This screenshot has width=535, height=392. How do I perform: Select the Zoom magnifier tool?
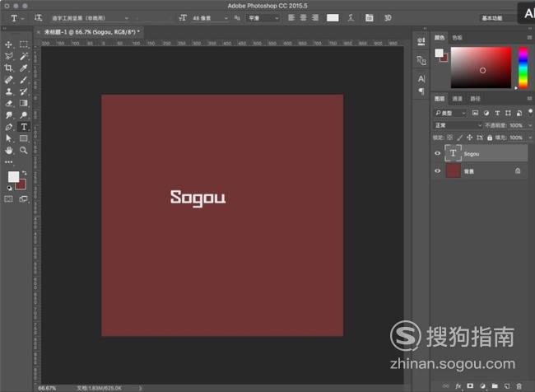[24, 150]
